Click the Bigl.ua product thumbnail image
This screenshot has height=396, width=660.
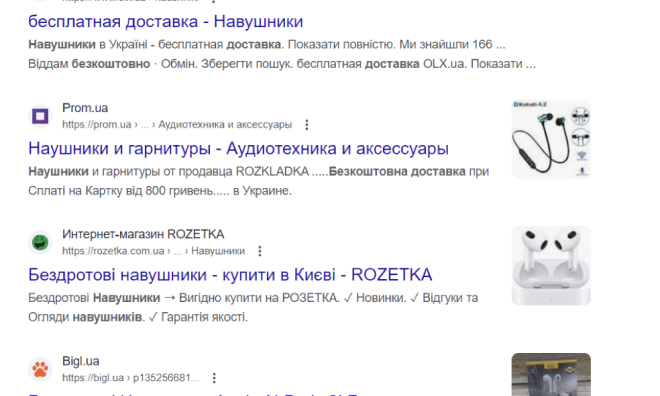click(551, 375)
